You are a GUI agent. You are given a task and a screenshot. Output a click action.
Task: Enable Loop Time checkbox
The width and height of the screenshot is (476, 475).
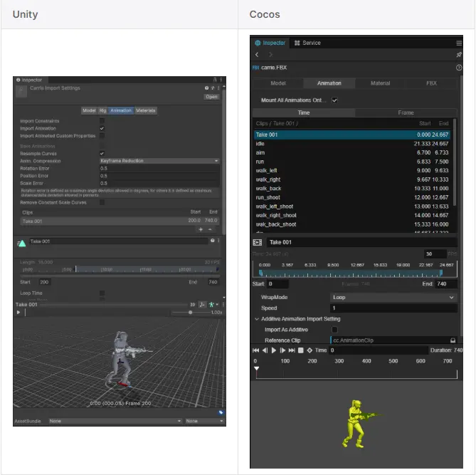point(102,293)
